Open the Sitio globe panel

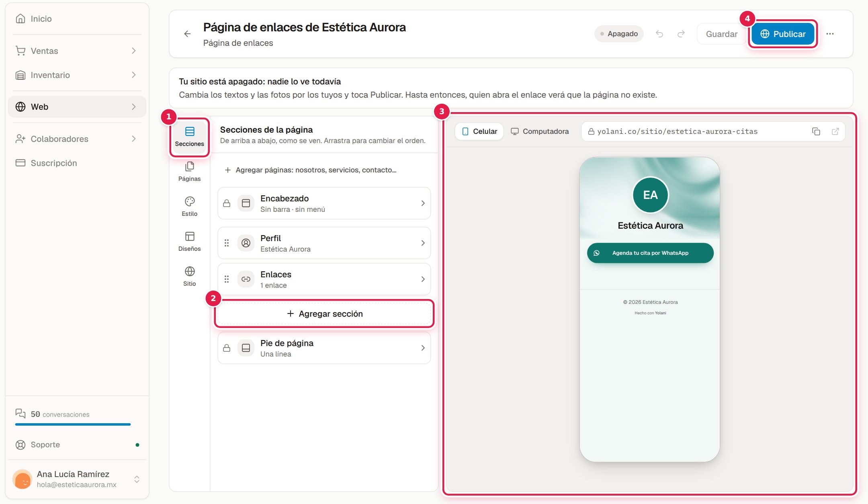(190, 277)
